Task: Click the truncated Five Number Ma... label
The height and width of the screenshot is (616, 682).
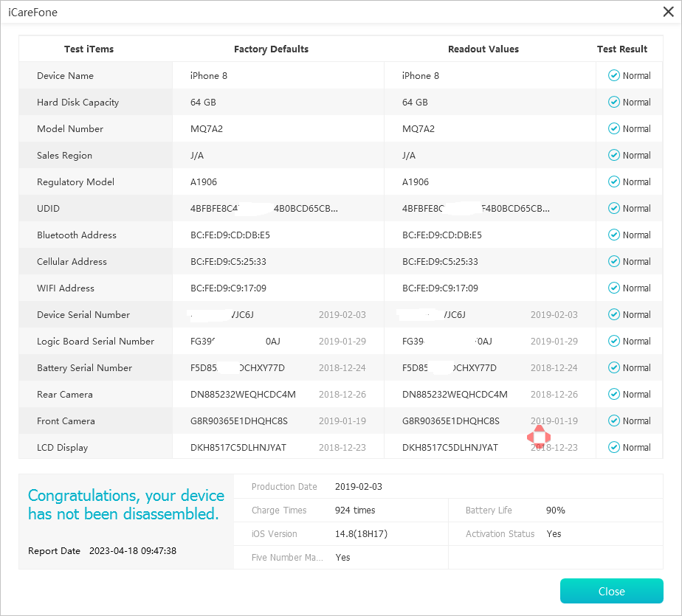Action: click(x=287, y=557)
